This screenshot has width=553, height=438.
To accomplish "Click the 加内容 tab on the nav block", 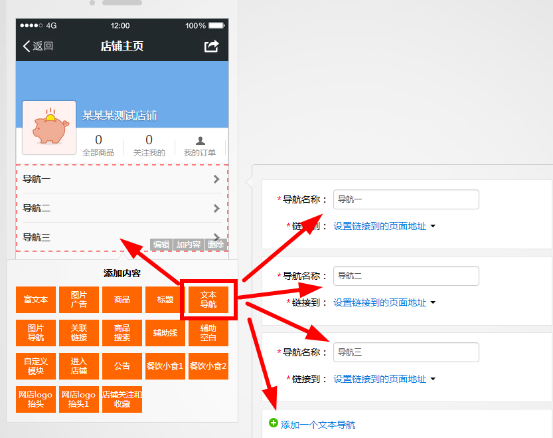I will tap(188, 244).
